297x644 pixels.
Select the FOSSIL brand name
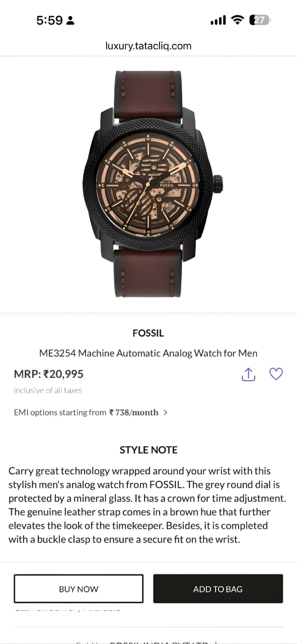tap(148, 333)
